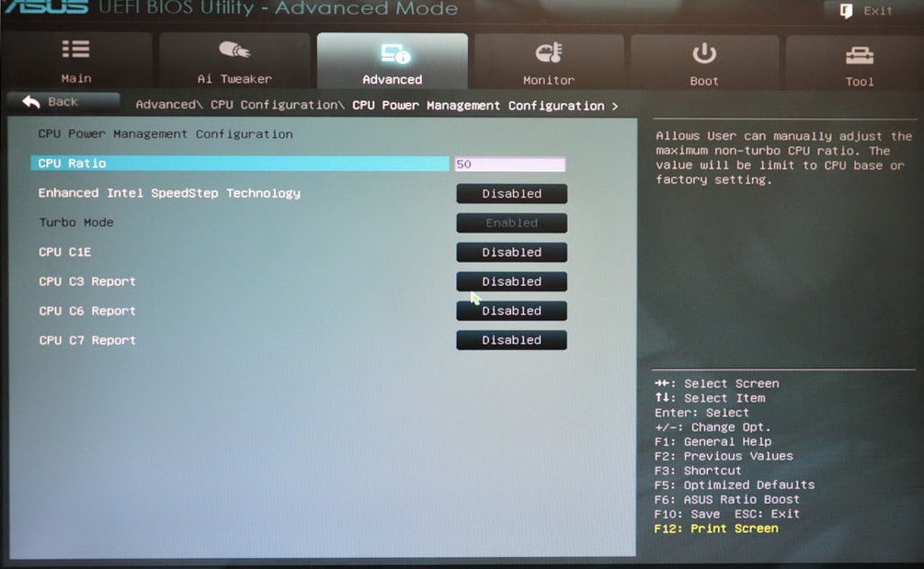Select the CPU C3 Report label
The image size is (924, 569).
coord(87,281)
